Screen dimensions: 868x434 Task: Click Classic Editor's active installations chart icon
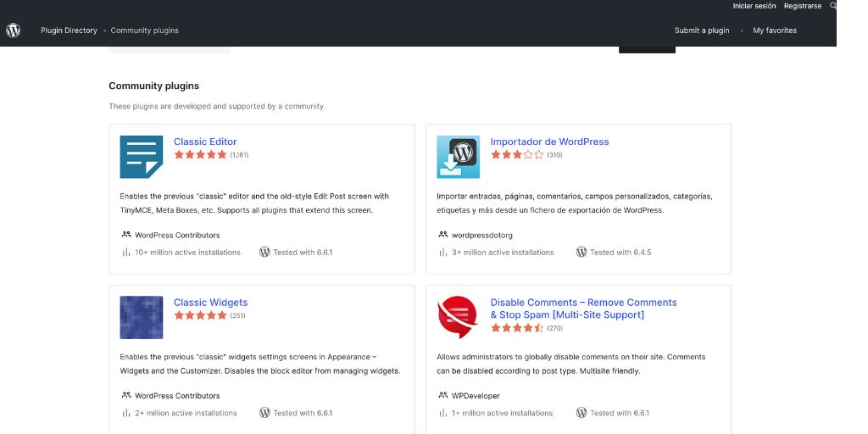(125, 253)
